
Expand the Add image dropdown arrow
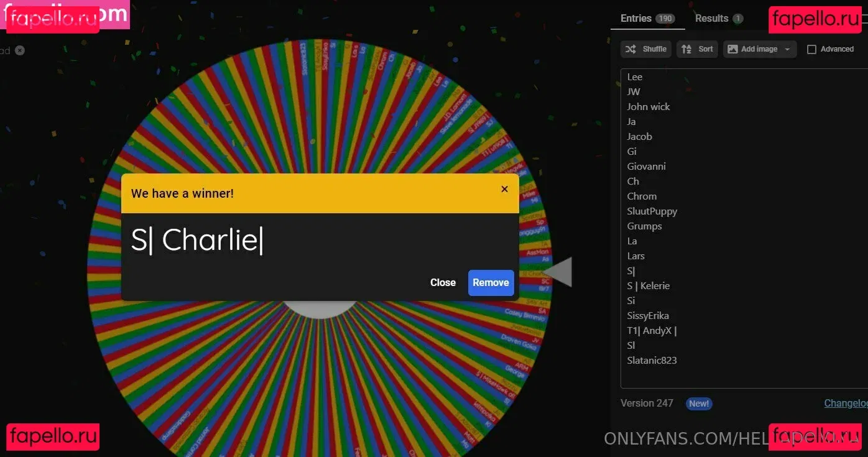(787, 49)
